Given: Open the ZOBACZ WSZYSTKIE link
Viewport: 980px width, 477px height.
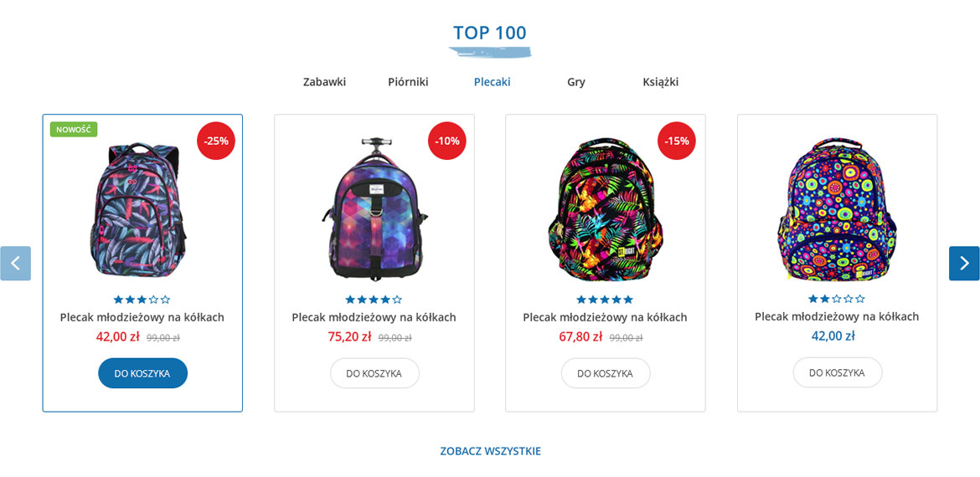Looking at the screenshot, I should [x=490, y=451].
